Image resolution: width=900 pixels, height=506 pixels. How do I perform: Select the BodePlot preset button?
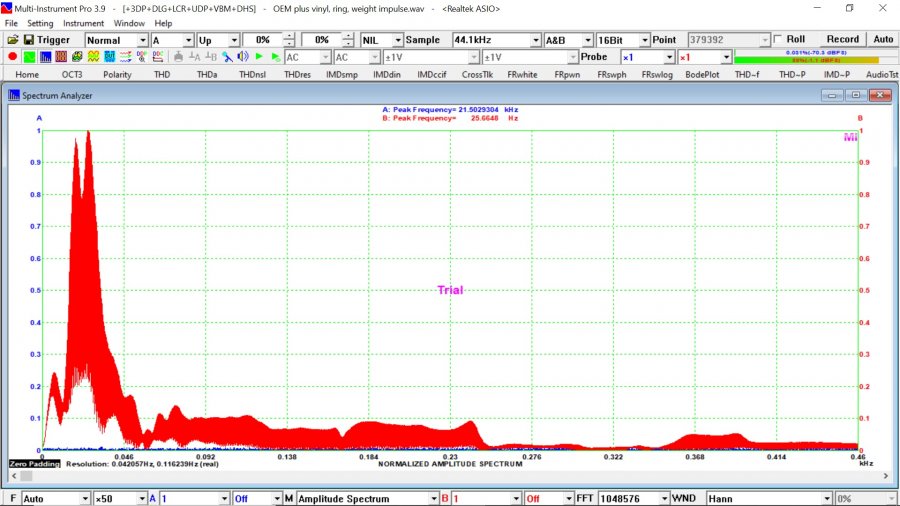point(702,74)
